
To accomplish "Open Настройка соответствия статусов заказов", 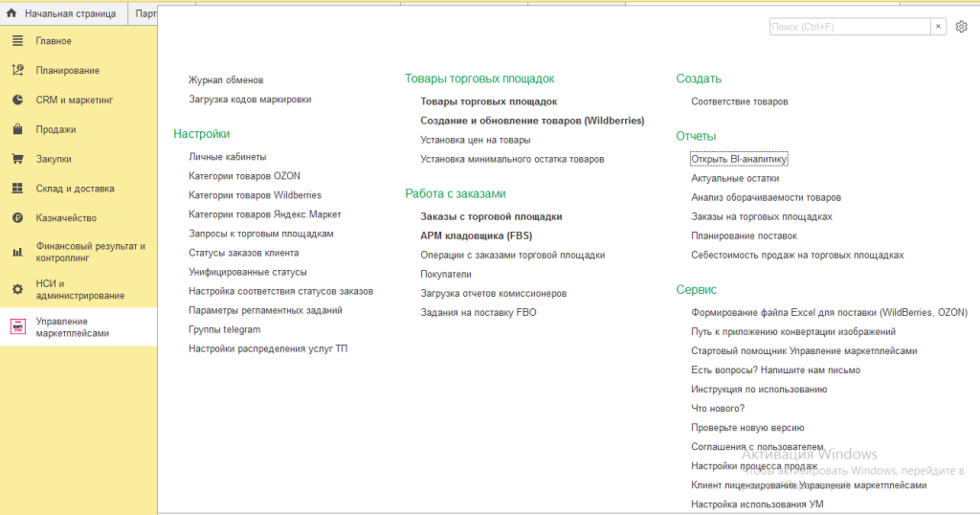I will [280, 291].
